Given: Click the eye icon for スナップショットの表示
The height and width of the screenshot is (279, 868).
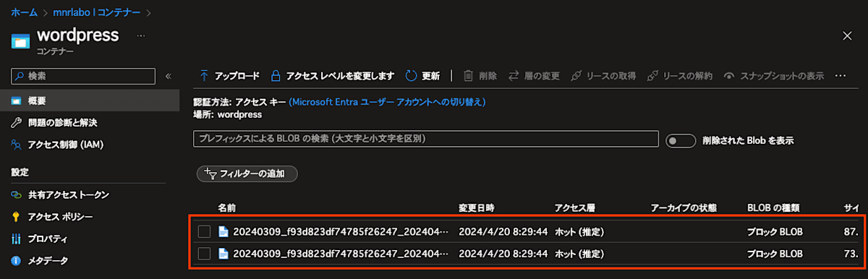Looking at the screenshot, I should click(729, 76).
